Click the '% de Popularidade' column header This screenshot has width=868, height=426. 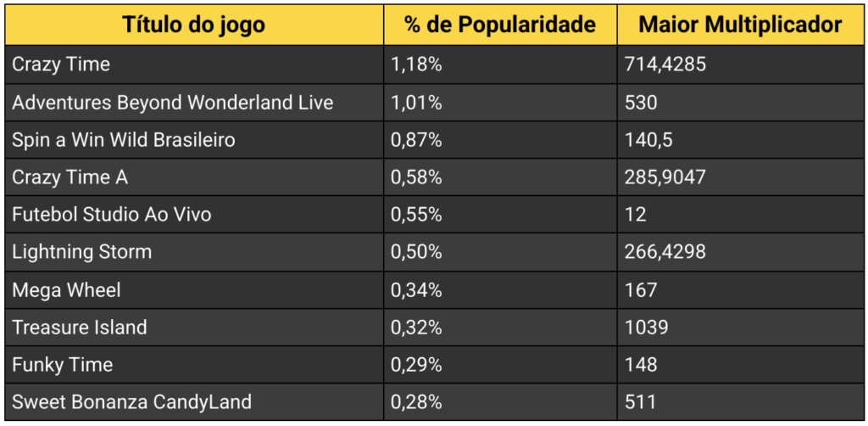(x=499, y=25)
